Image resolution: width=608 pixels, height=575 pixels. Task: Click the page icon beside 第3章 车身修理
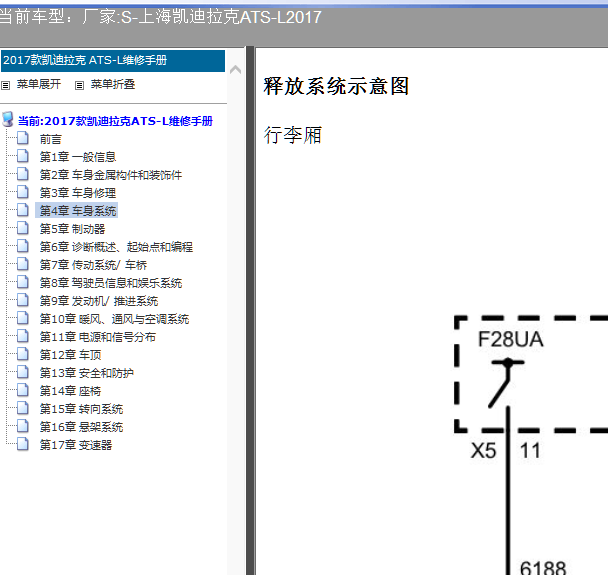(23, 192)
